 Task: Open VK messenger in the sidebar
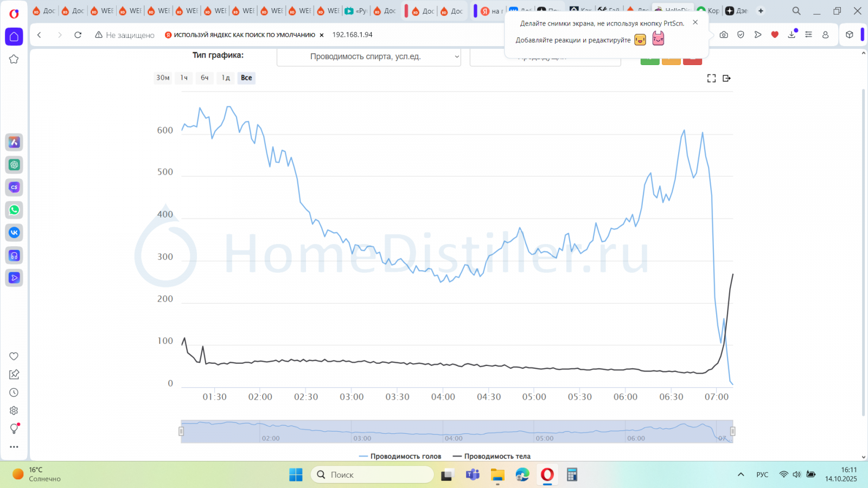(14, 233)
